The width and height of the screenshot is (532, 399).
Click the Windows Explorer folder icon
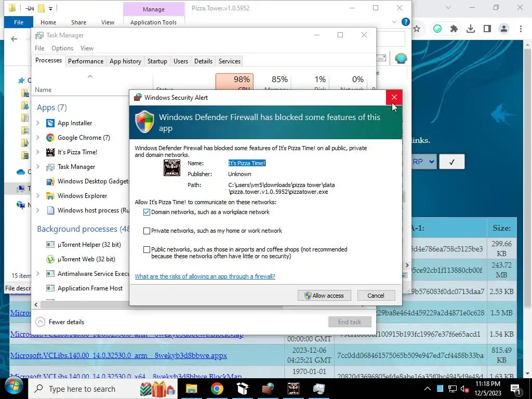tap(50, 196)
